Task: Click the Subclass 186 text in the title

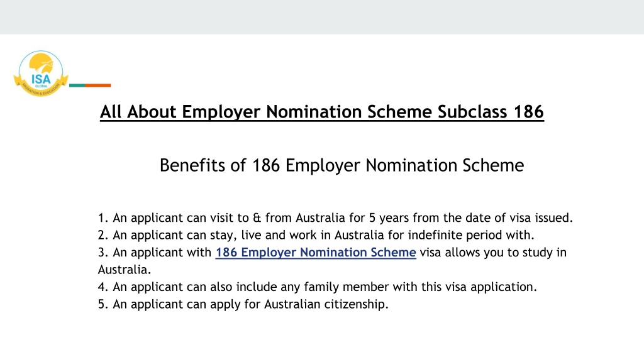Action: point(491,112)
